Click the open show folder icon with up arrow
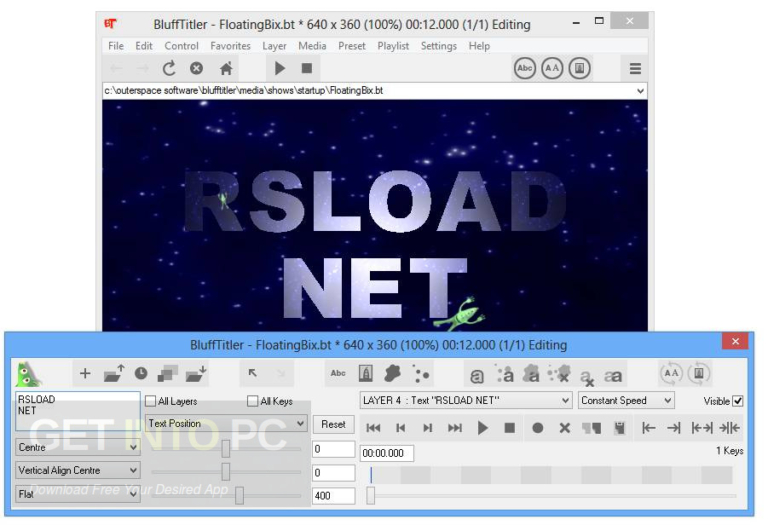768x525 pixels. click(x=114, y=374)
